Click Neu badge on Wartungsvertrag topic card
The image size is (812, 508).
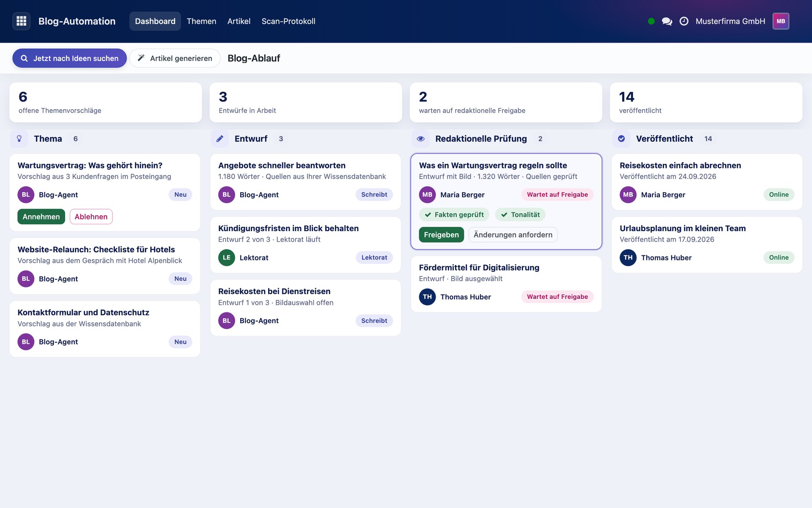[181, 195]
